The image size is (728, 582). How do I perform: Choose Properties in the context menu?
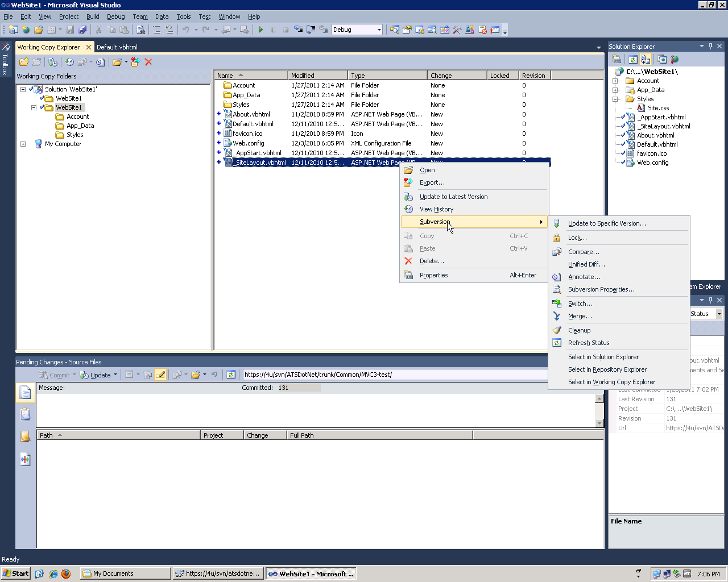coord(474,275)
